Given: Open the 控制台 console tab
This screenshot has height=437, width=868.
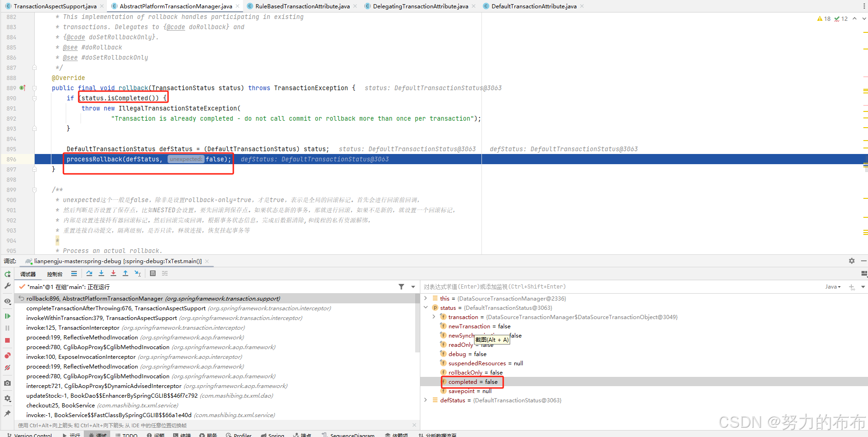Looking at the screenshot, I should click(55, 274).
